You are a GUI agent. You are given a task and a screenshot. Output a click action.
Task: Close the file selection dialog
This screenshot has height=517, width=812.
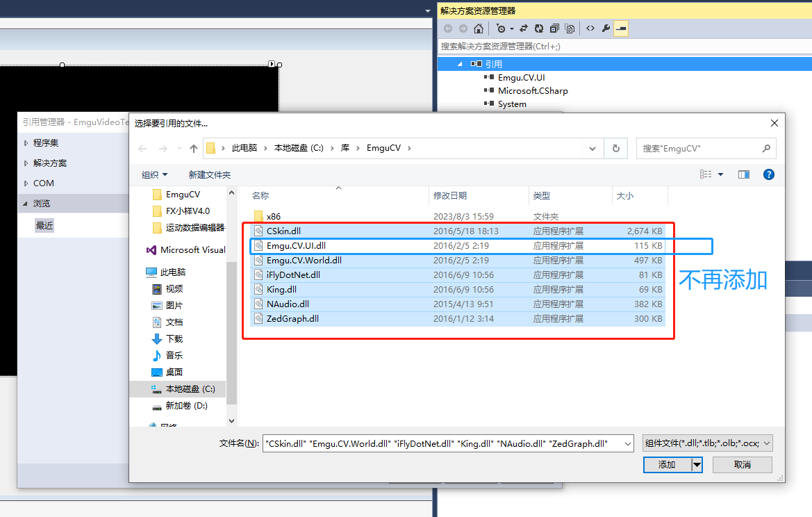coord(774,123)
